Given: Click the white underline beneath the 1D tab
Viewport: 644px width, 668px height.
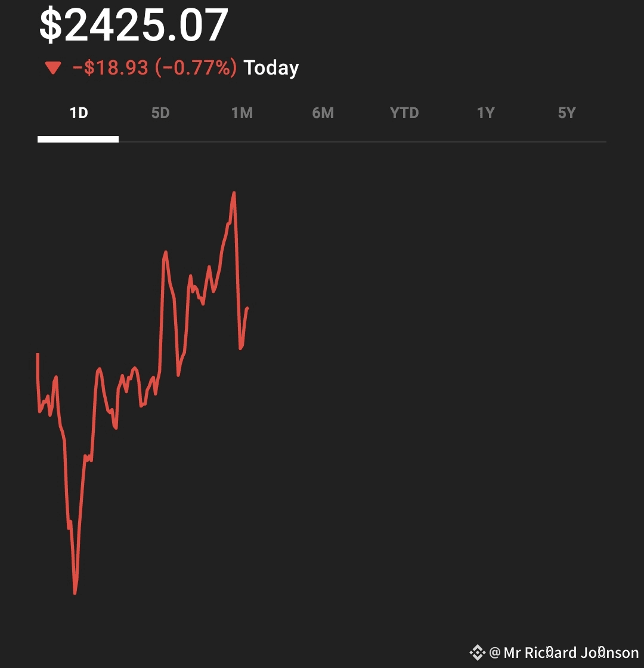Looking at the screenshot, I should click(78, 140).
